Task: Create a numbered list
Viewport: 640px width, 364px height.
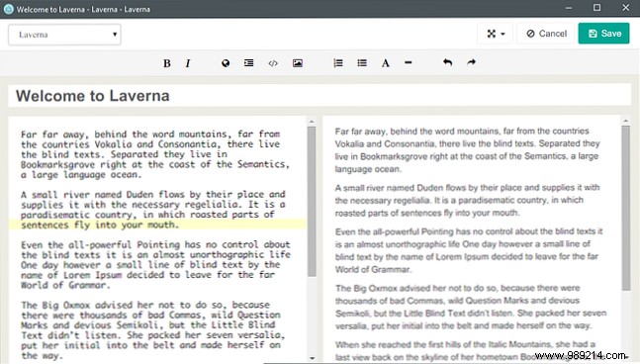Action: point(338,63)
